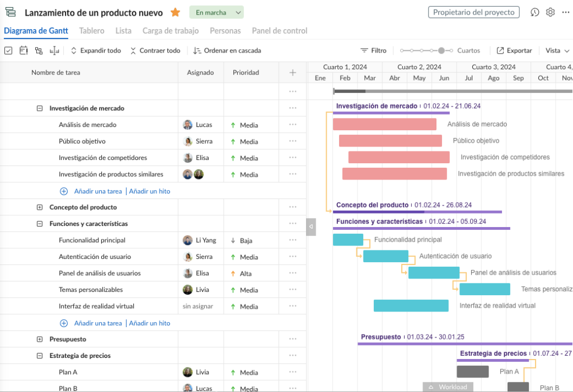Click Añadir un hito under Investigación de mercado
The width and height of the screenshot is (573, 392).
pos(149,191)
